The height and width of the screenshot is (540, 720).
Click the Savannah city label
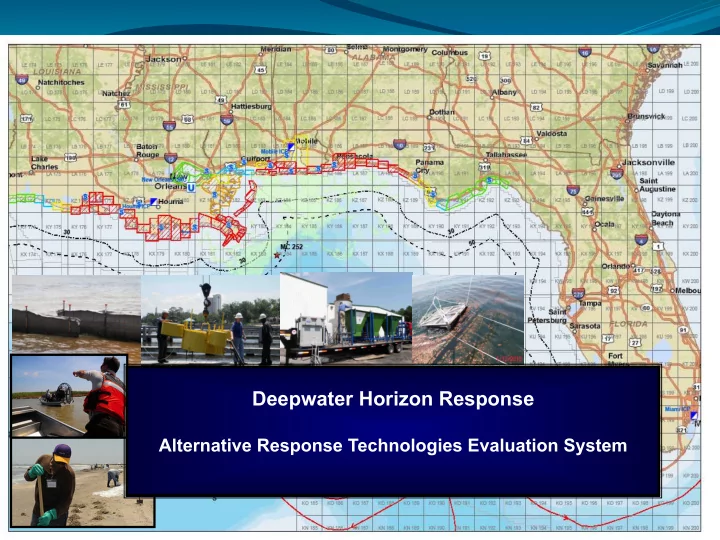(664, 65)
